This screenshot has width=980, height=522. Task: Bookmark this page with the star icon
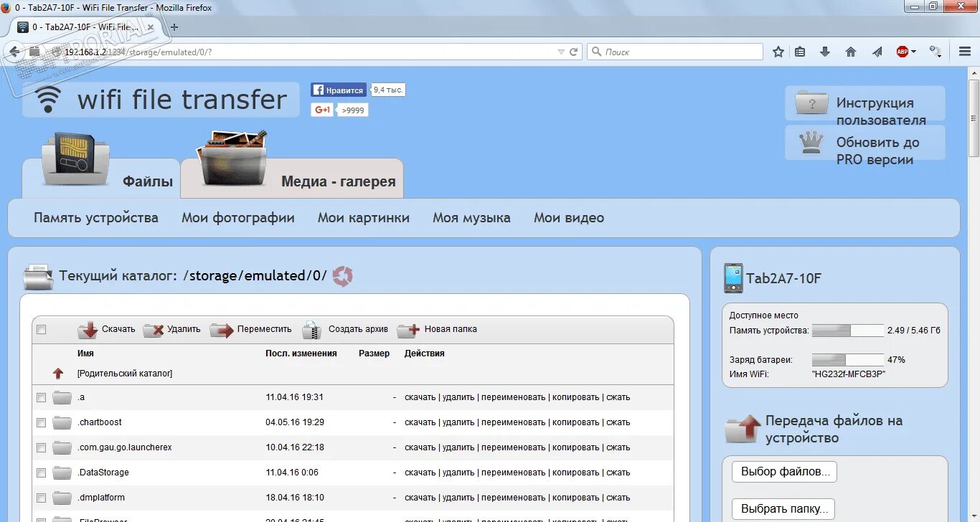(x=778, y=52)
